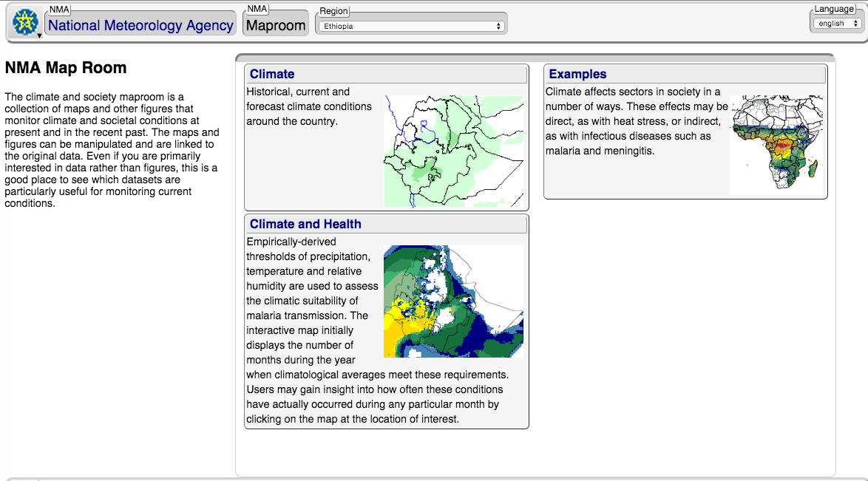Viewport: 868px width, 481px height.
Task: Click the Region field label
Action: click(333, 11)
